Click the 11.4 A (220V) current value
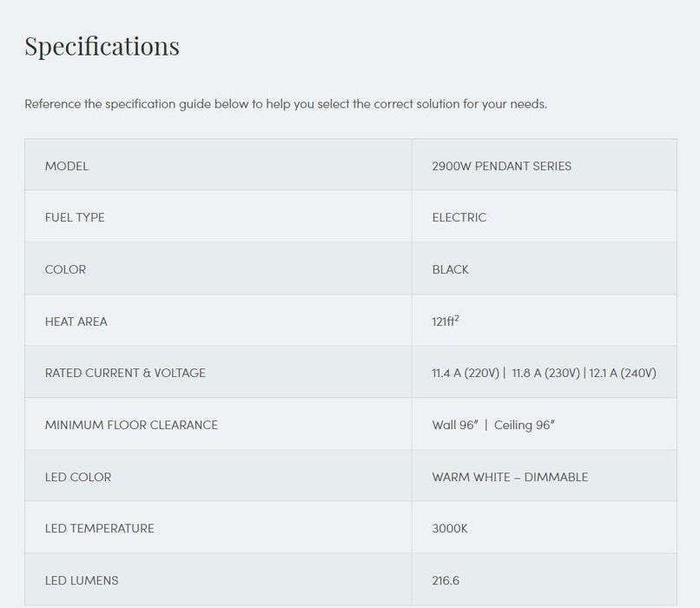Viewport: 700px width, 608px height. 466,373
